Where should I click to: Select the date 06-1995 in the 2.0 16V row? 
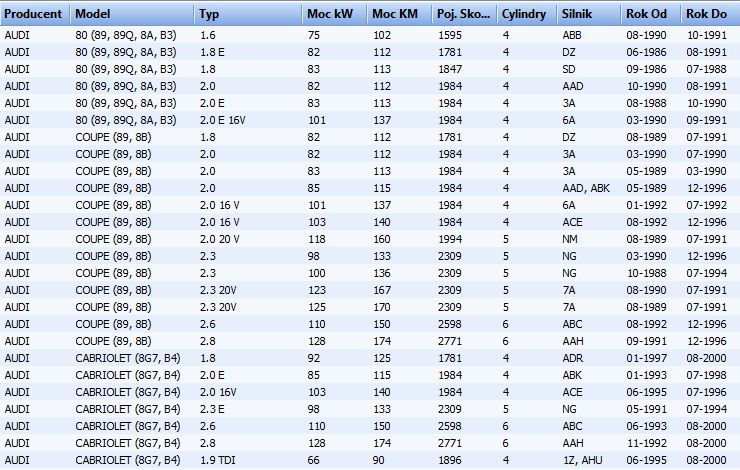point(647,392)
